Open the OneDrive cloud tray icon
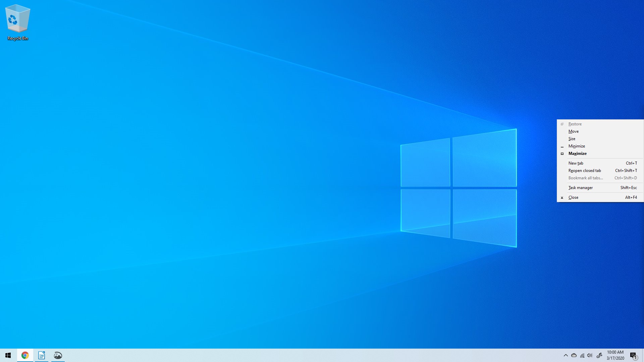 coord(574,355)
